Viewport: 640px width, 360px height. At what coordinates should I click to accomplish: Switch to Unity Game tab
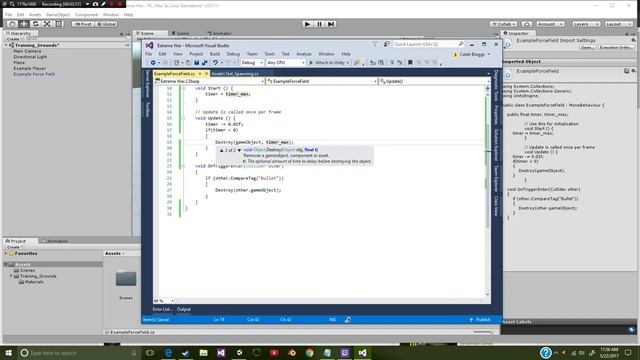181,33
